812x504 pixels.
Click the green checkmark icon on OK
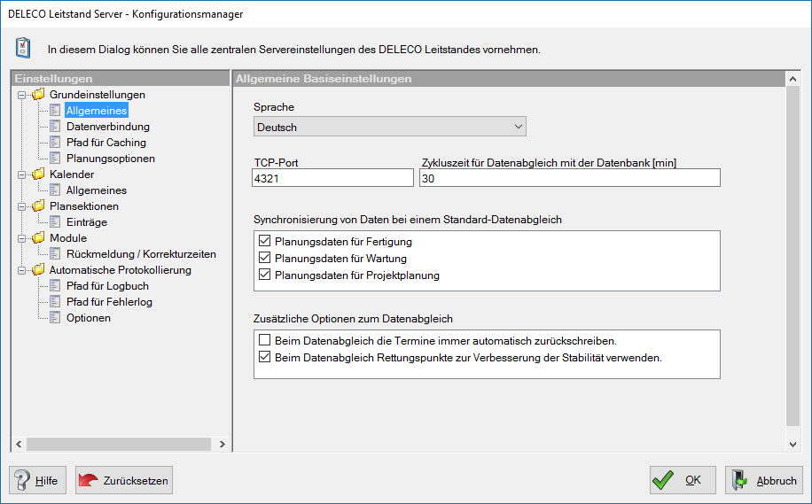(663, 480)
